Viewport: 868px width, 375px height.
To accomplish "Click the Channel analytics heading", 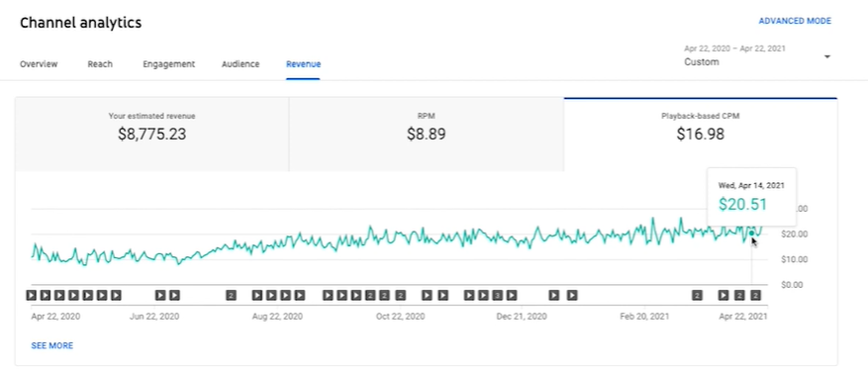I will click(x=81, y=23).
